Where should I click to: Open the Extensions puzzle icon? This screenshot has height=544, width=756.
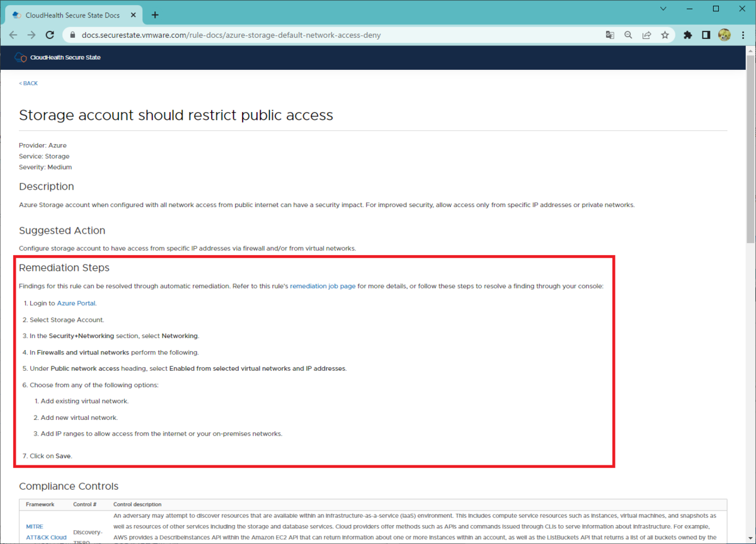(688, 35)
